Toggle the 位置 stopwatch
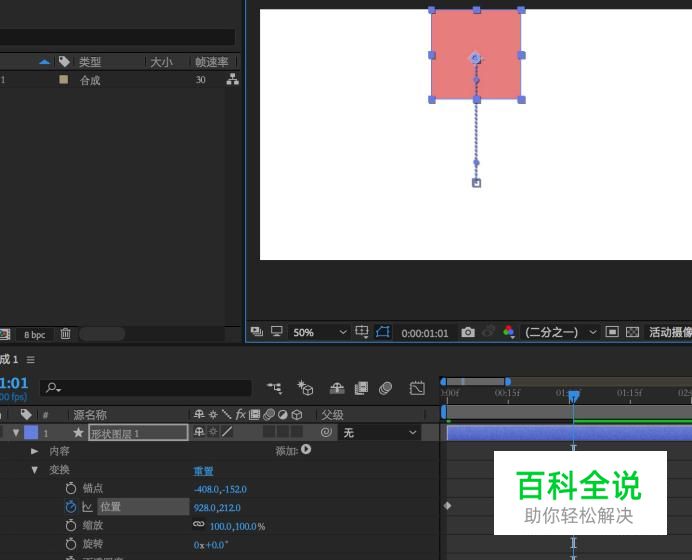 pos(71,507)
